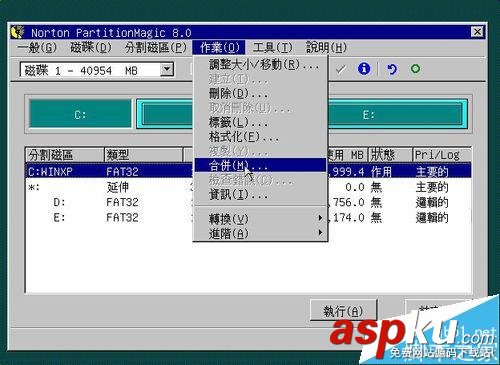Click the blue info icon in toolbar
Screen dimensions: 500x365
point(364,69)
